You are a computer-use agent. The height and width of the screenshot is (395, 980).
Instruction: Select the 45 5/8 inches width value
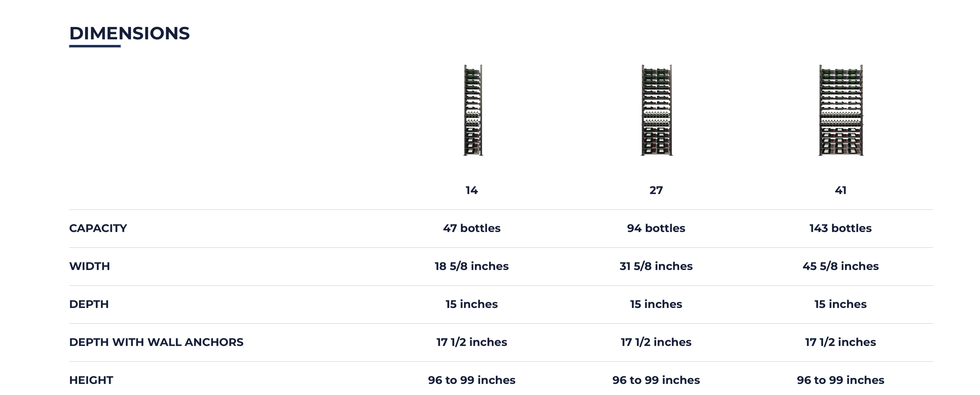[x=840, y=266]
